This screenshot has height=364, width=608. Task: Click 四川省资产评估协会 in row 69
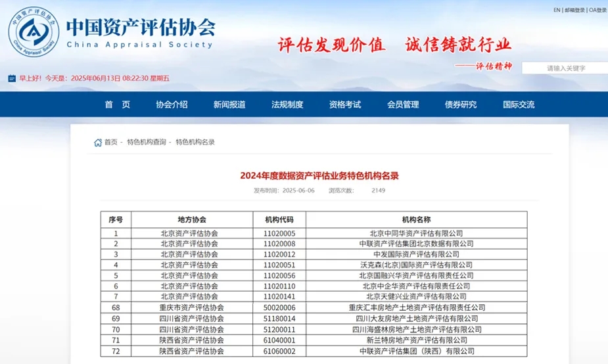[x=191, y=318]
